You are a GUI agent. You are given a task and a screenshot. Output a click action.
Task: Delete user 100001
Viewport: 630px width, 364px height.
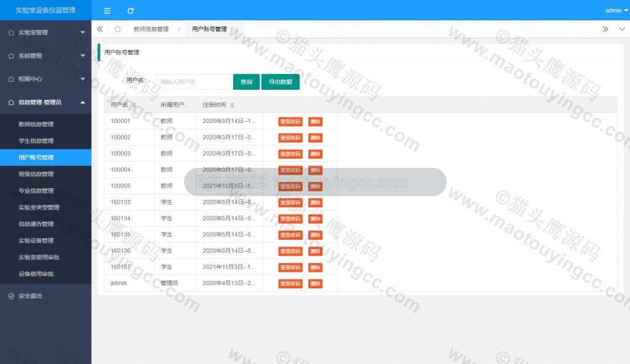[x=316, y=121]
